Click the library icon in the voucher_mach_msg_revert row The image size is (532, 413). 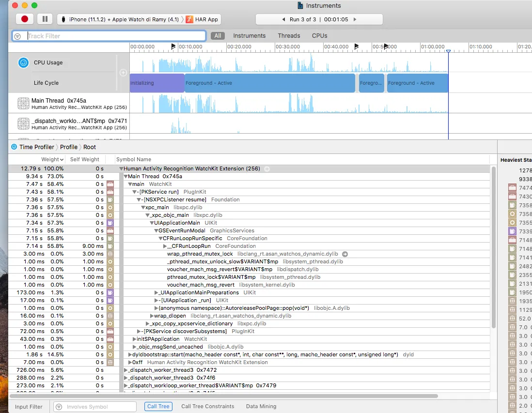110,285
